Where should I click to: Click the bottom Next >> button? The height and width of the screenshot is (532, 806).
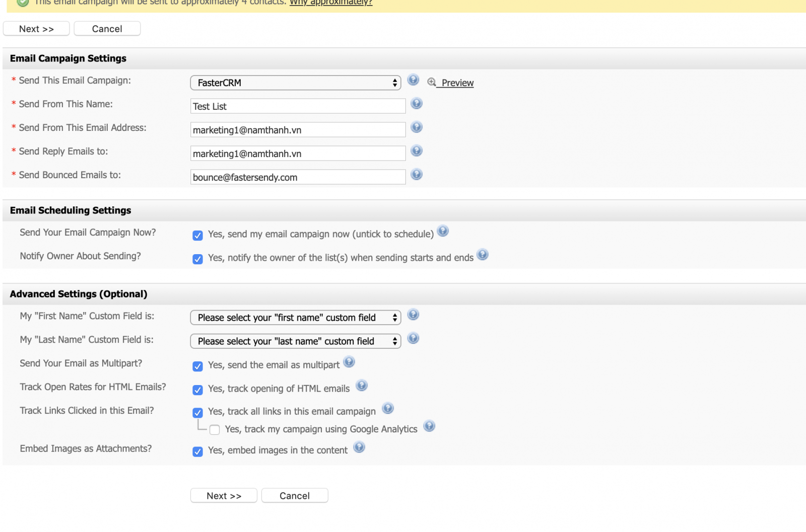(224, 496)
